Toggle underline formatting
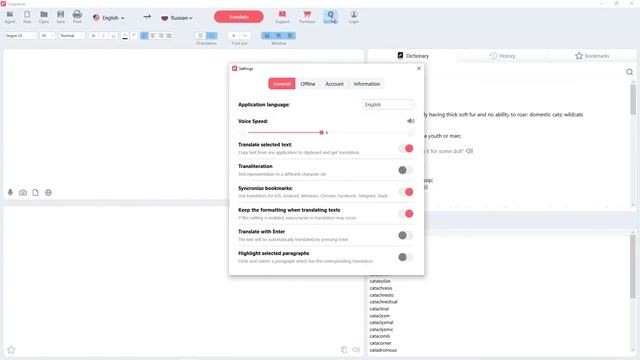Image resolution: width=640 pixels, height=360 pixels. coord(113,36)
